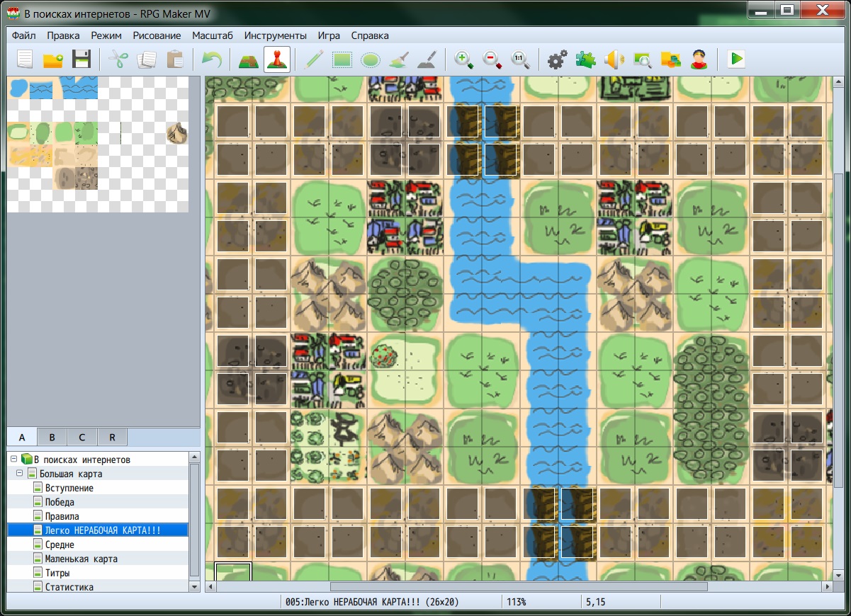Pick the Shadow Pen tool

click(x=427, y=59)
